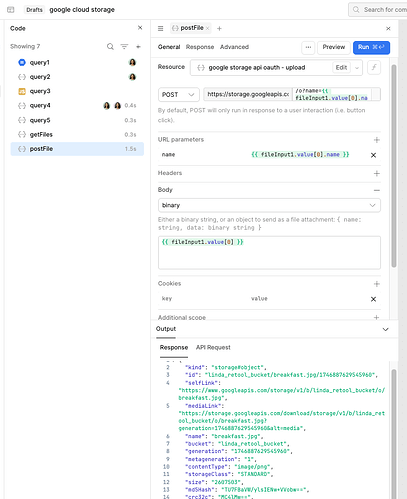Collapse the Output panel chevron

[386, 329]
